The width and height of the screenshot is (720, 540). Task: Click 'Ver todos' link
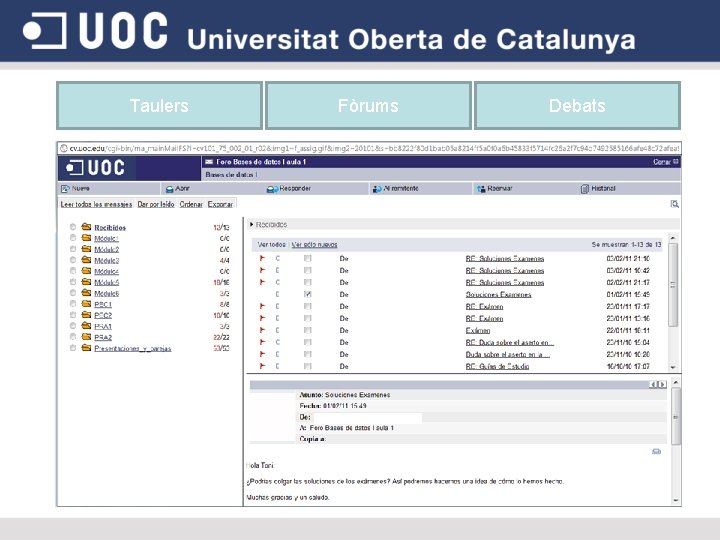click(x=271, y=245)
